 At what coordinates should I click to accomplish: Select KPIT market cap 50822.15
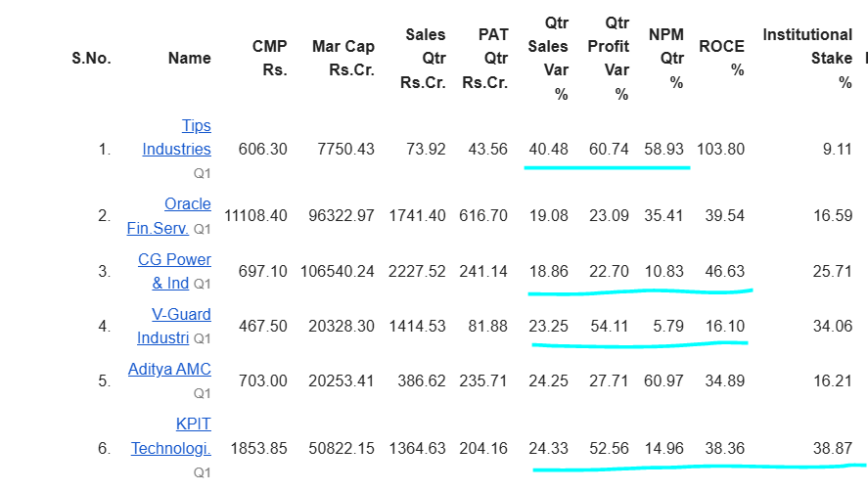(x=341, y=448)
